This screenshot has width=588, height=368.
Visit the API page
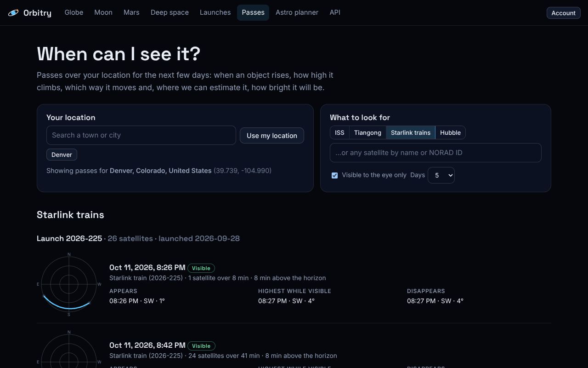click(335, 12)
